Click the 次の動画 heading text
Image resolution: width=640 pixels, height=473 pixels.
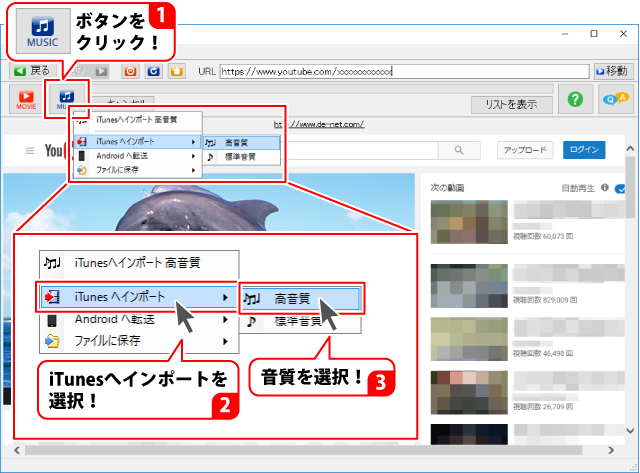(x=447, y=188)
